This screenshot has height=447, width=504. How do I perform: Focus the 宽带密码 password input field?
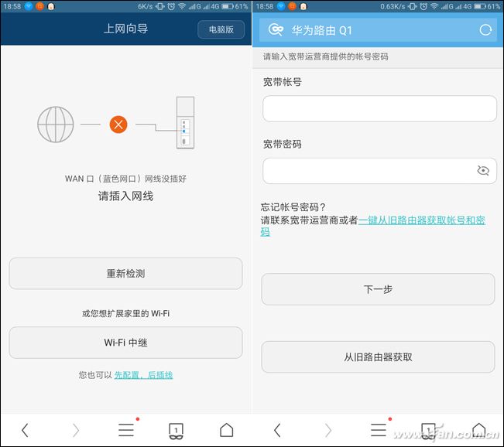[x=379, y=171]
